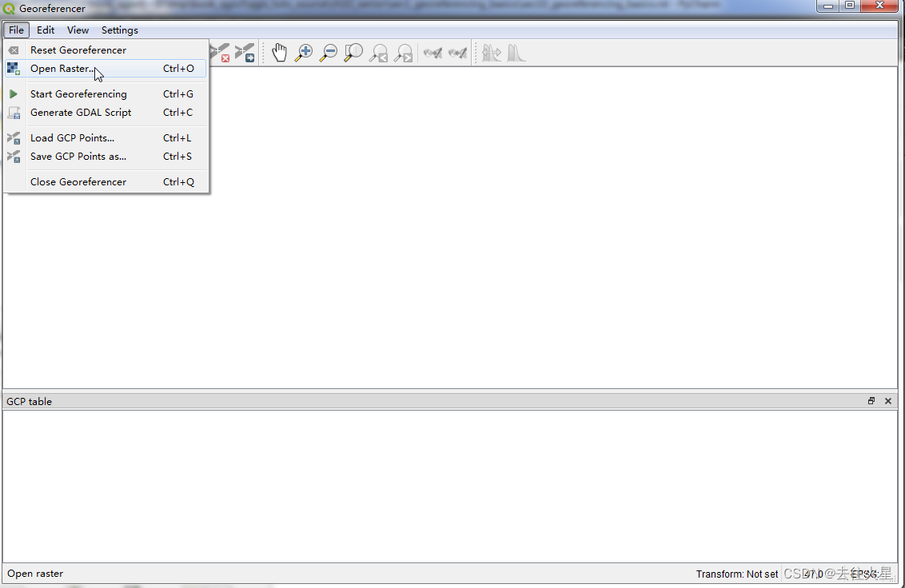The height and width of the screenshot is (588, 905).
Task: Choose Generate GDAL Script menu entry
Action: (106, 113)
